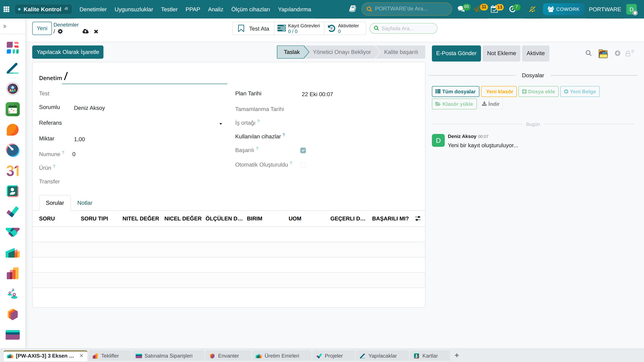Click the chatter search magnifier icon
This screenshot has height=362, width=644.
coord(588,53)
